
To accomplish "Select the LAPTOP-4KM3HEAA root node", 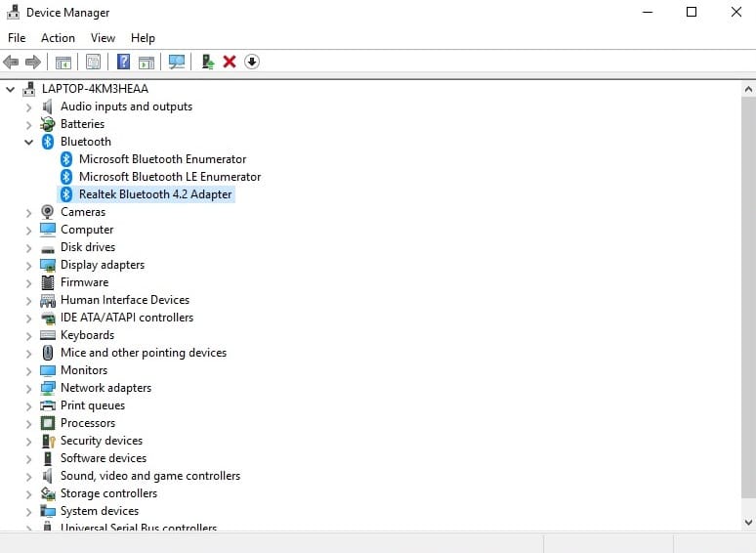I will [95, 89].
